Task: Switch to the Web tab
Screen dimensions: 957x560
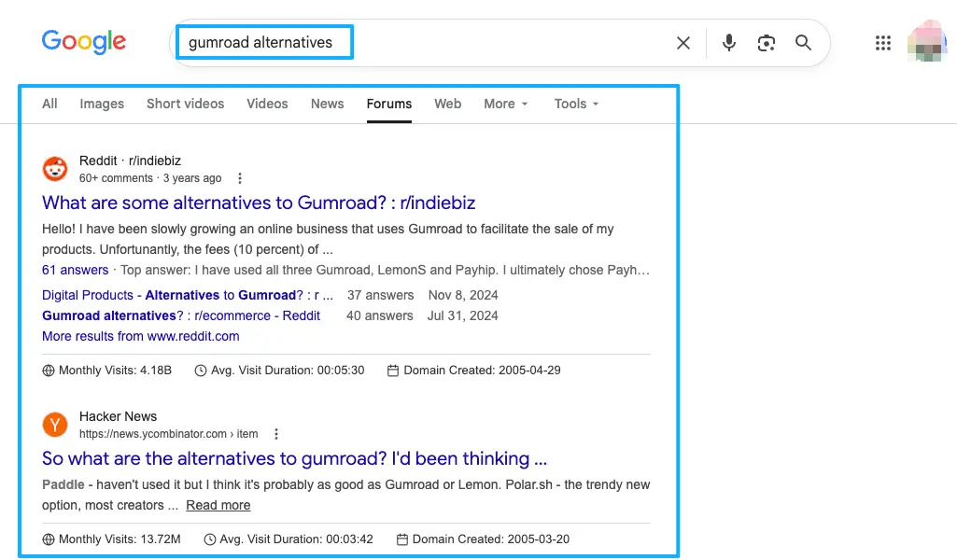Action: [x=447, y=104]
